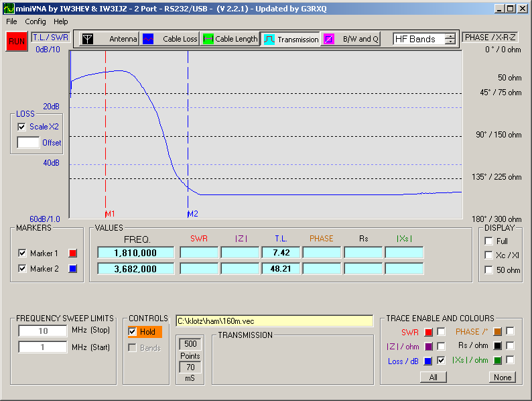Select the Transmission mode label

click(298, 40)
